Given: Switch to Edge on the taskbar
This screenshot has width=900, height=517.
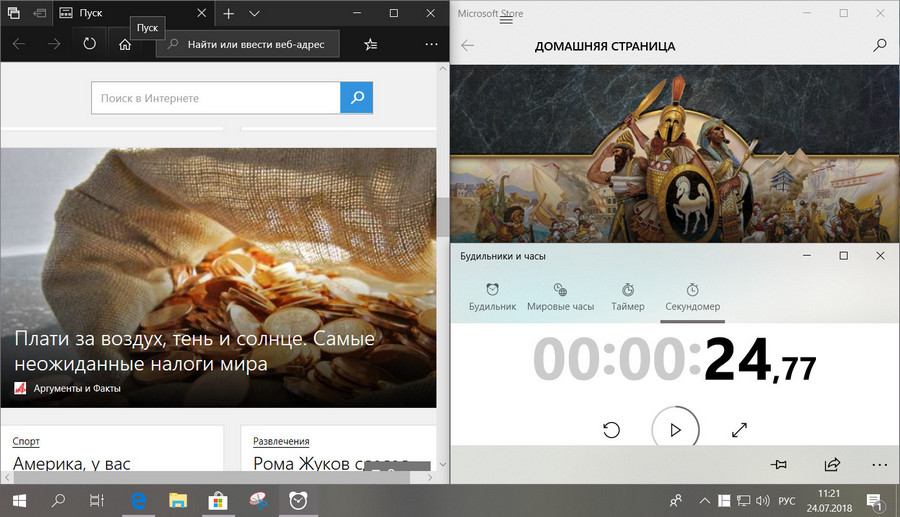Looking at the screenshot, I should (138, 501).
